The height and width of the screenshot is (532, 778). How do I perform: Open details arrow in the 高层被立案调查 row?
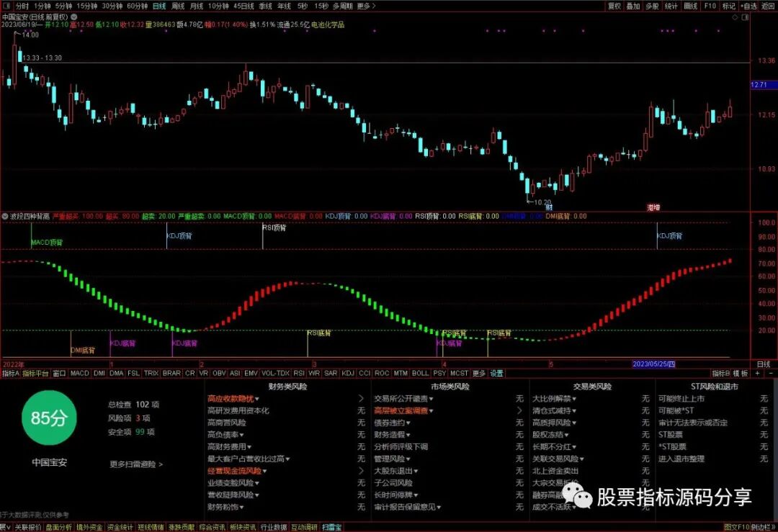point(519,410)
